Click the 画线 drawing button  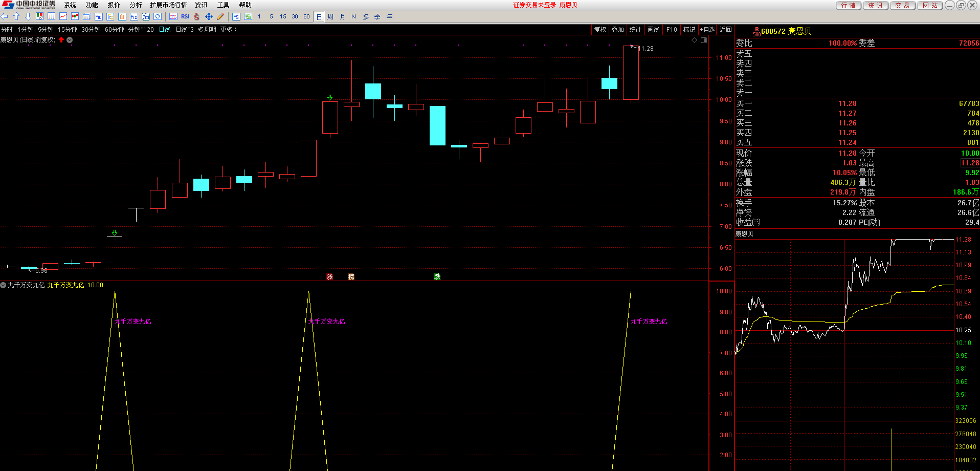654,30
